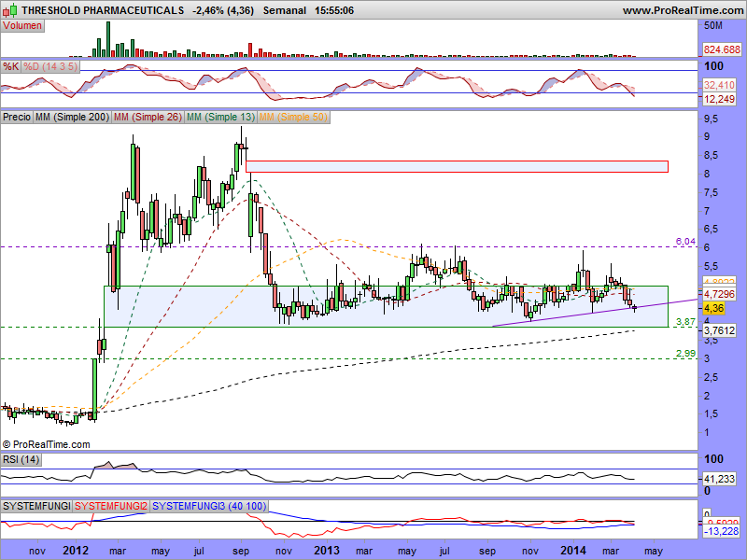This screenshot has height=560, width=747.
Task: Select the %K stochastic label
Action: point(10,66)
